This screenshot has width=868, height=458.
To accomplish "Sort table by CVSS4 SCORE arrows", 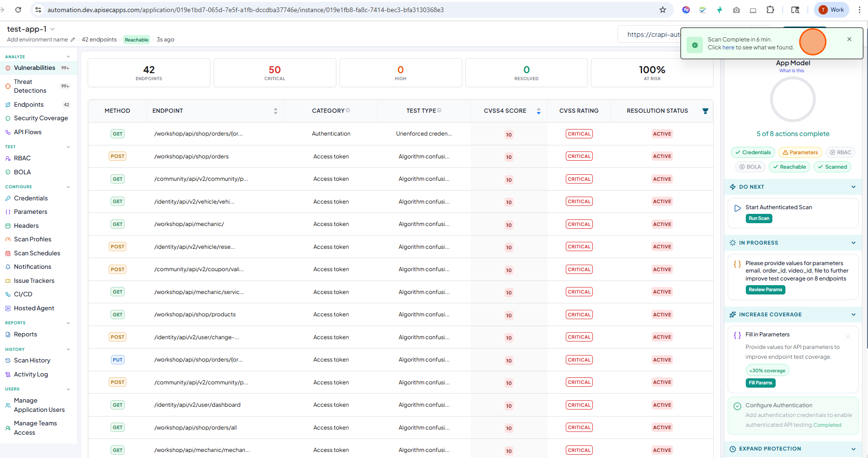I will tap(539, 111).
